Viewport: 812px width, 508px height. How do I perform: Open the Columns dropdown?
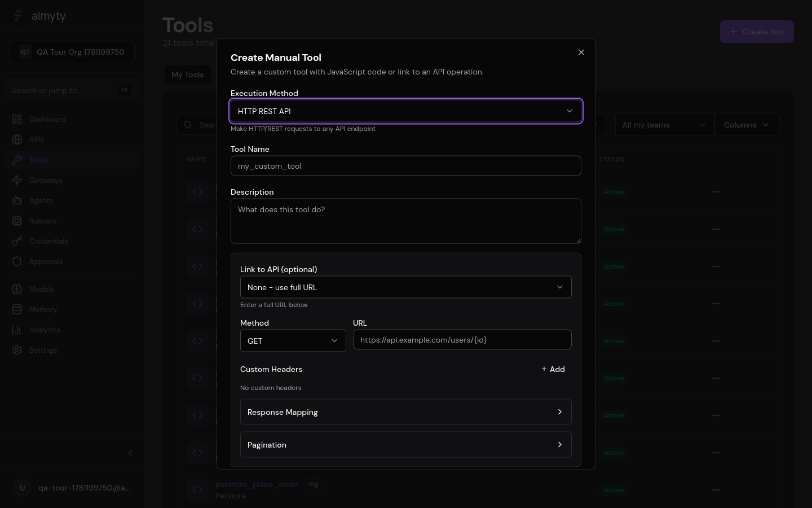tap(747, 125)
